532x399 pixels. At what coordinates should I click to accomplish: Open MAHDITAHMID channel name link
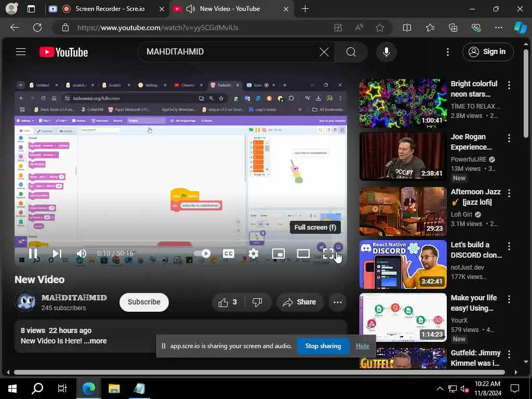click(74, 298)
